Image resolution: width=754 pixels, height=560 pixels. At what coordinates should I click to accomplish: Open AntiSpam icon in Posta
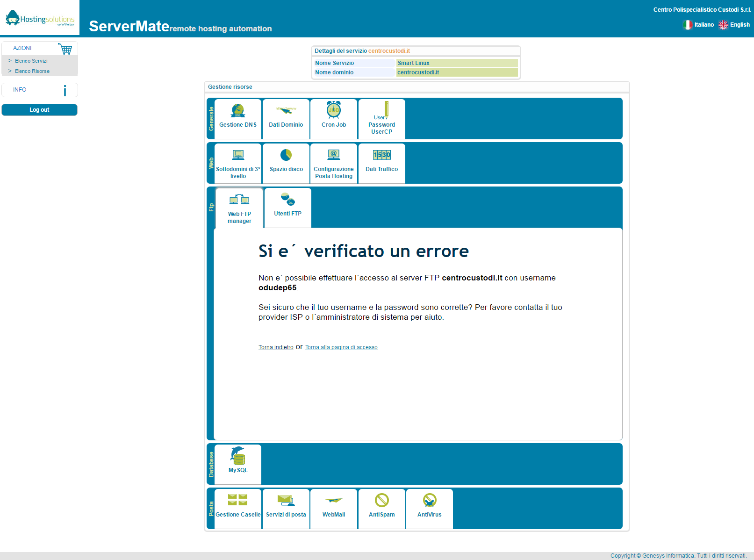click(382, 500)
